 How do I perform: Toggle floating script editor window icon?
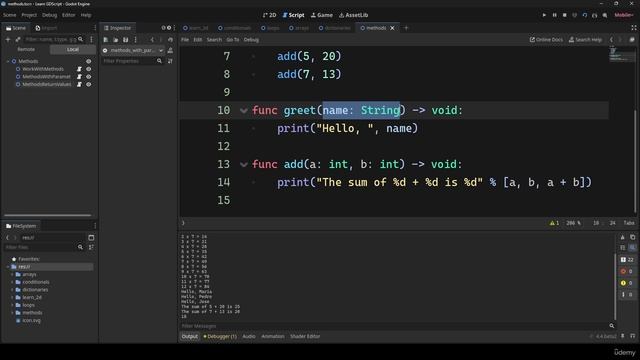pos(632,40)
